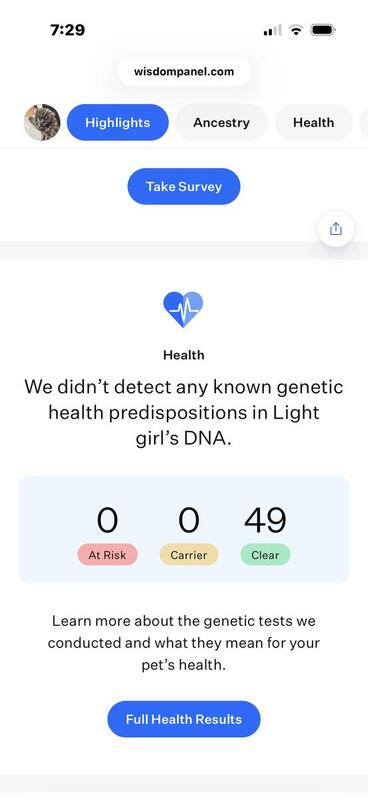The height and width of the screenshot is (800, 368).
Task: Tap the 0 at risk count
Action: click(x=107, y=520)
